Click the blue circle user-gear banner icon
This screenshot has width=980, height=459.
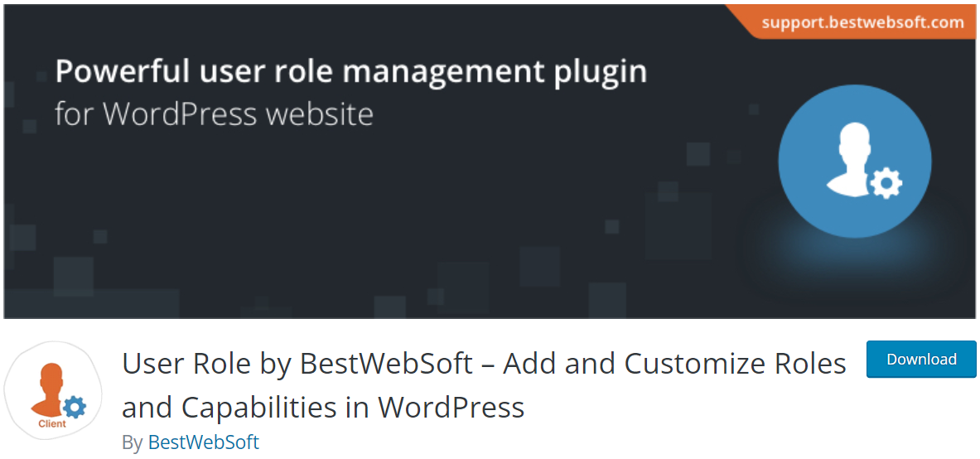[x=854, y=162]
